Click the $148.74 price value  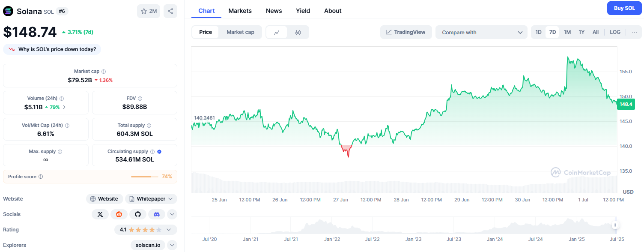[30, 32]
